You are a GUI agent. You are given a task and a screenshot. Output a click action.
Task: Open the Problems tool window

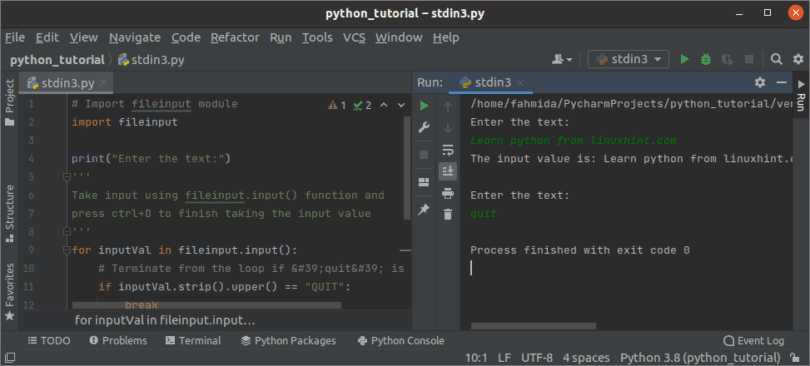pos(118,341)
